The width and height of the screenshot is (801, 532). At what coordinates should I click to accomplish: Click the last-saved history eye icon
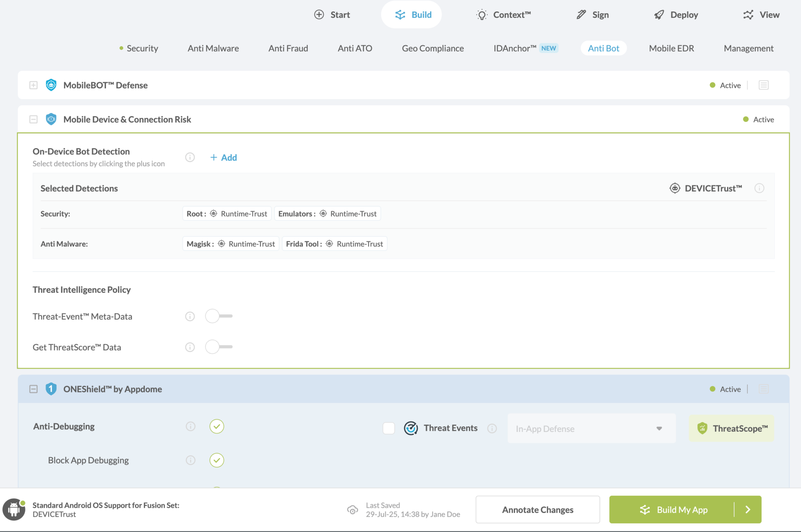point(352,510)
